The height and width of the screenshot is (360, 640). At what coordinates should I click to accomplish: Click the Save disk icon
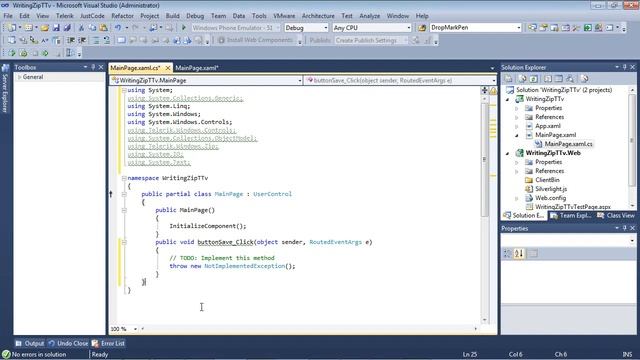tap(56, 28)
